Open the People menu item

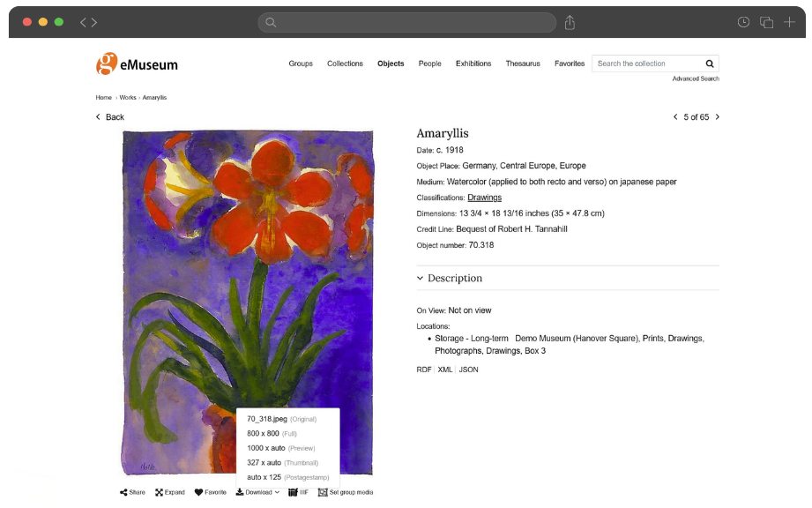[430, 63]
